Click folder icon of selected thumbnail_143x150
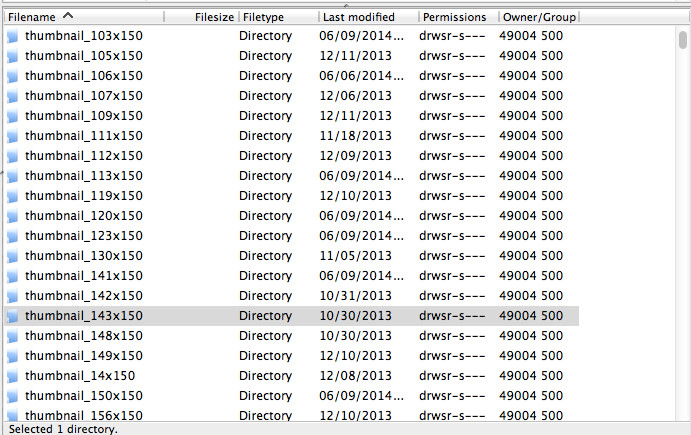This screenshot has width=691, height=435. click(12, 316)
